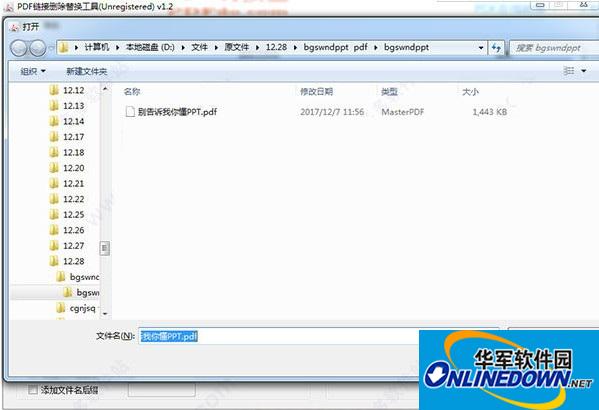Select the cgnjsq folder in tree

point(83,308)
